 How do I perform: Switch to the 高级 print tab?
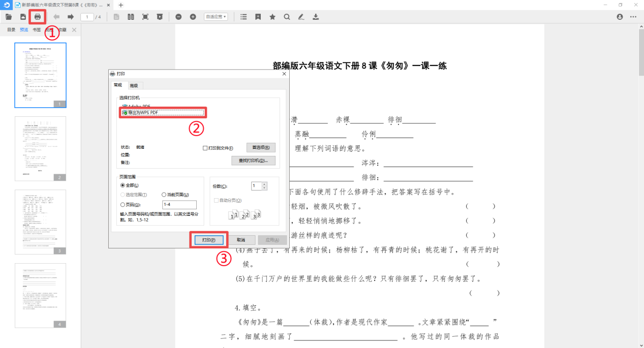134,85
